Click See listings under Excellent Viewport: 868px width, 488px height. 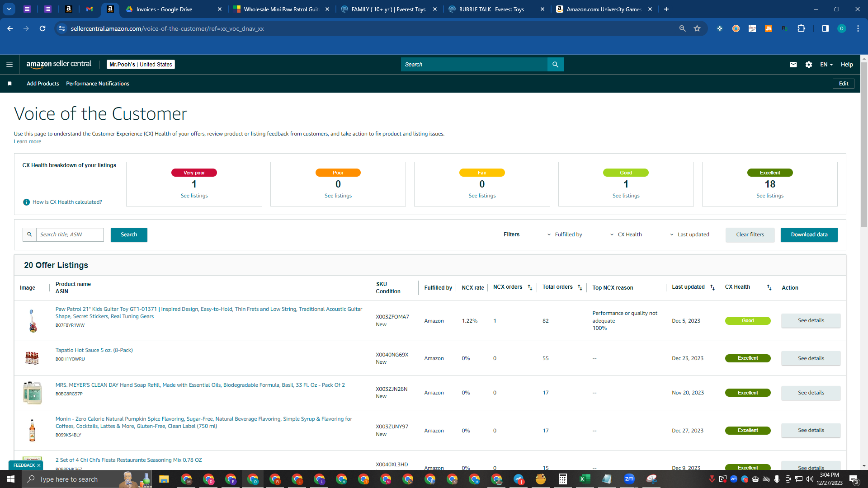770,196
